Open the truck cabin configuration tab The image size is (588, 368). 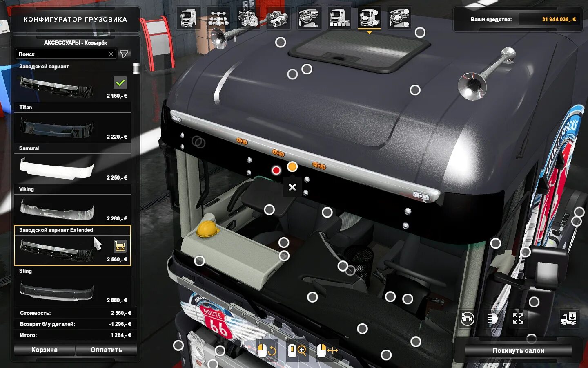point(188,18)
